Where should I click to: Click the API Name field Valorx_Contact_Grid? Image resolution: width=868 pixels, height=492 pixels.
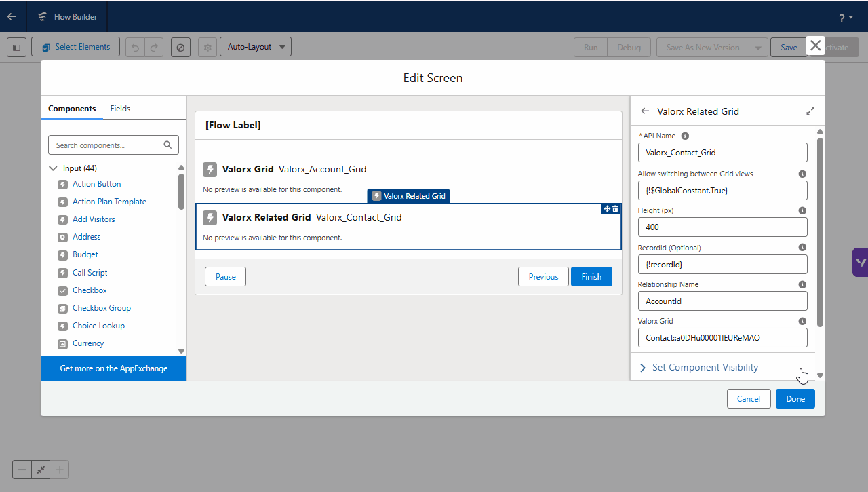722,153
